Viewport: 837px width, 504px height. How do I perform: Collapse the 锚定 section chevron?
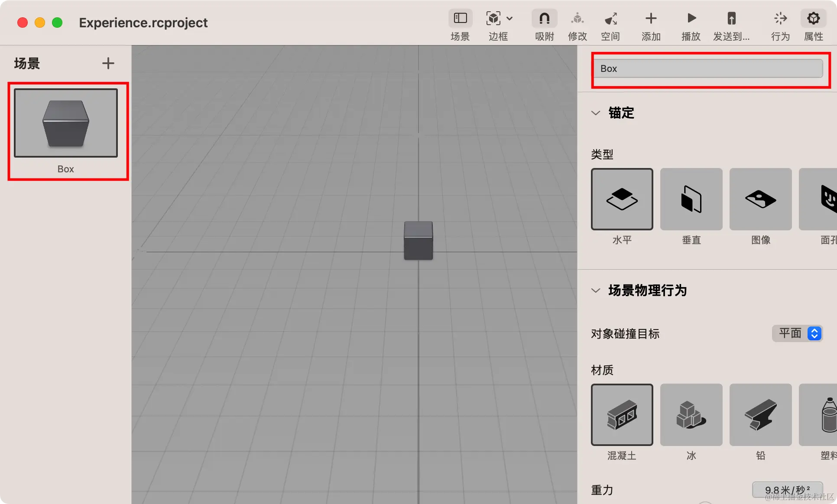[596, 113]
